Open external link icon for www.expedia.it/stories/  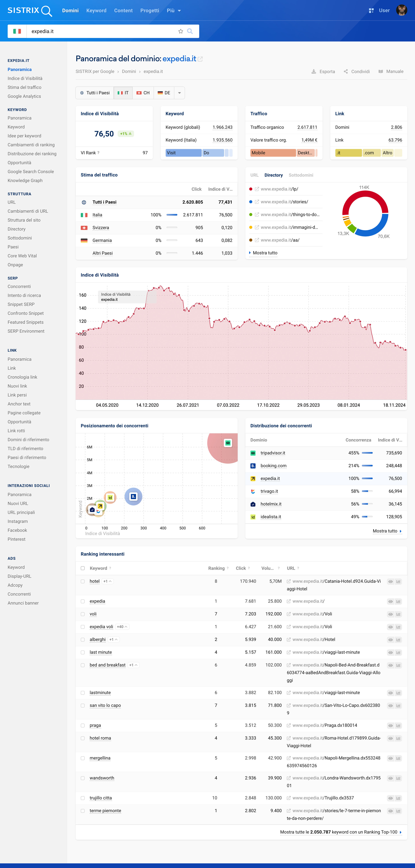click(x=257, y=202)
